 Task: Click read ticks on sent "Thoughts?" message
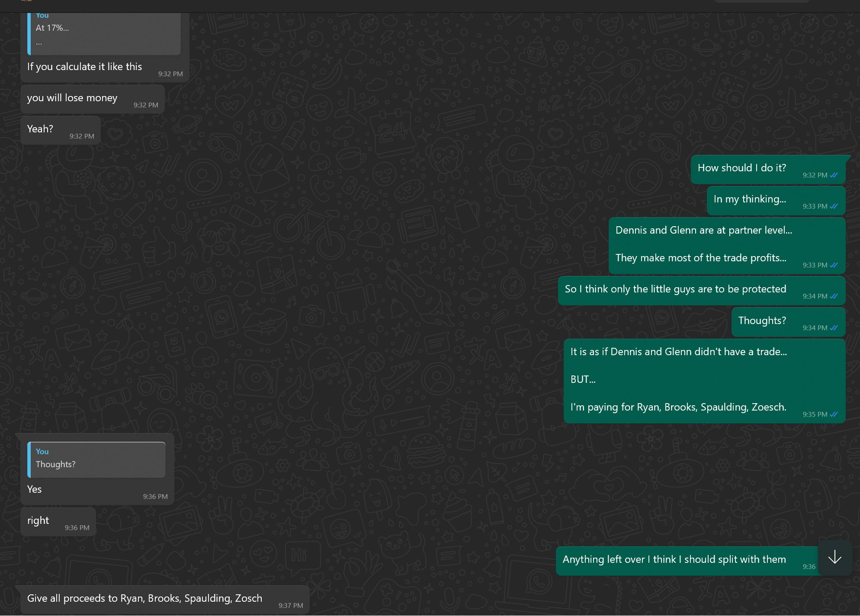834,328
